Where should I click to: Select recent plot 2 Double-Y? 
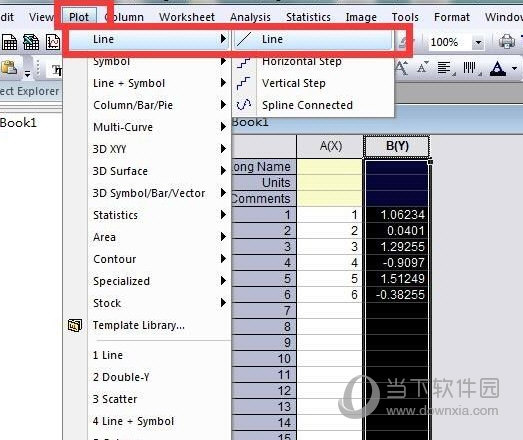pyautogui.click(x=147, y=377)
